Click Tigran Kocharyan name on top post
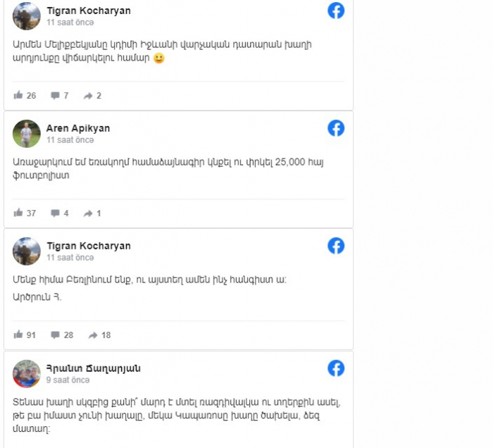The height and width of the screenshot is (448, 493). tap(89, 11)
